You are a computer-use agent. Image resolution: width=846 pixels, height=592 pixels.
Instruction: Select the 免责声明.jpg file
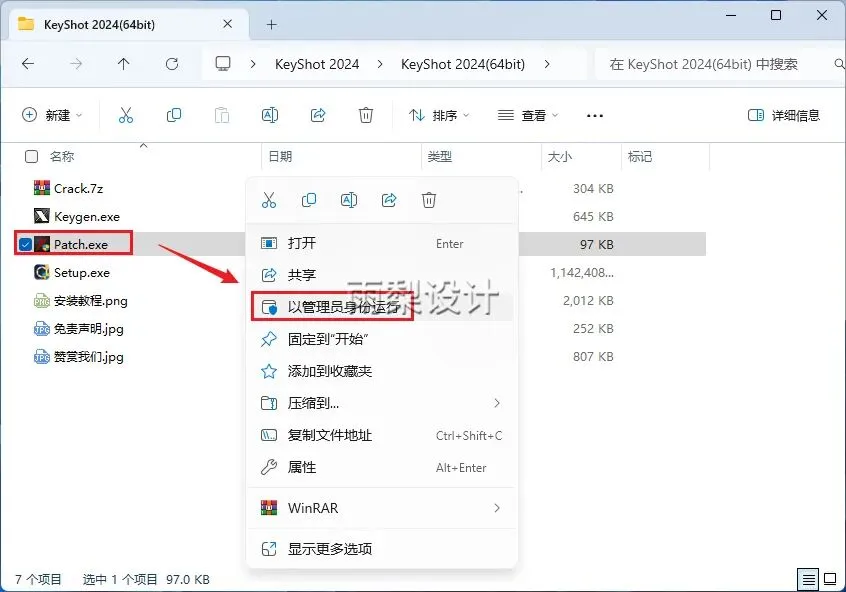pos(88,329)
